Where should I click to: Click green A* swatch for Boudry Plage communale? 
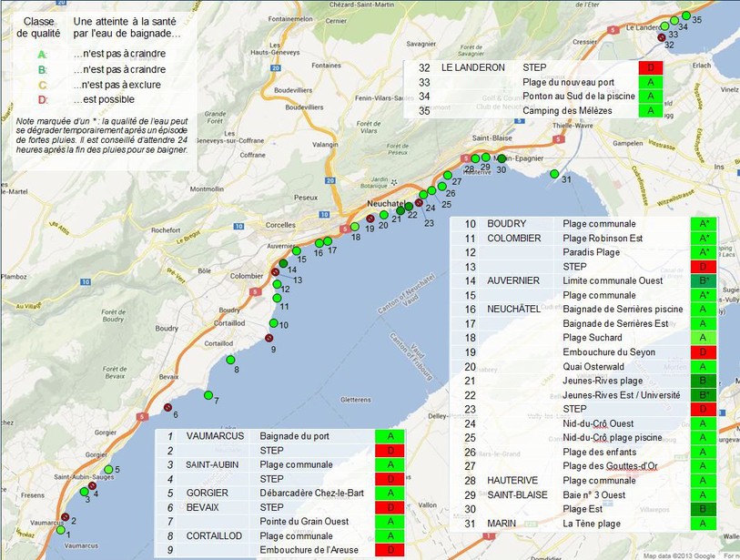pos(704,224)
